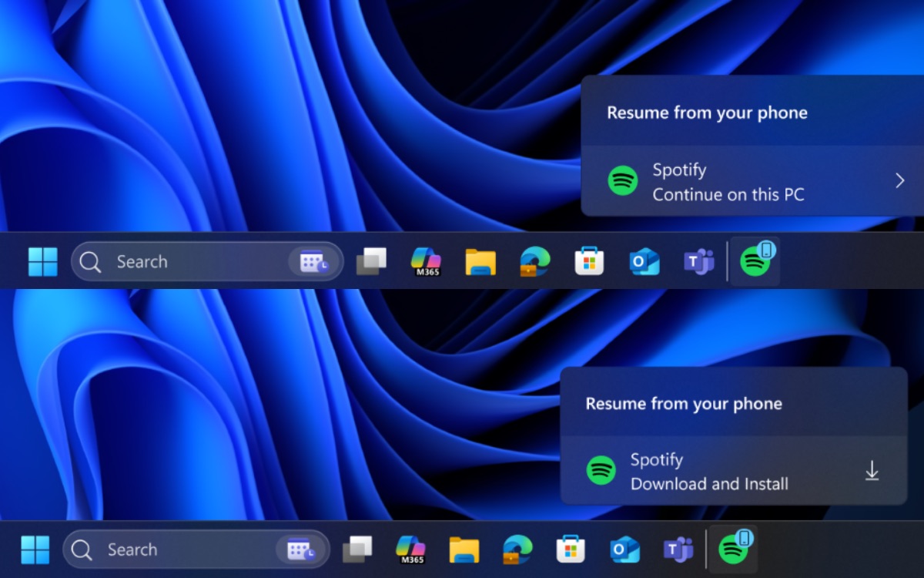The image size is (924, 578).
Task: Click the Resume from your phone heading
Action: coord(707,113)
